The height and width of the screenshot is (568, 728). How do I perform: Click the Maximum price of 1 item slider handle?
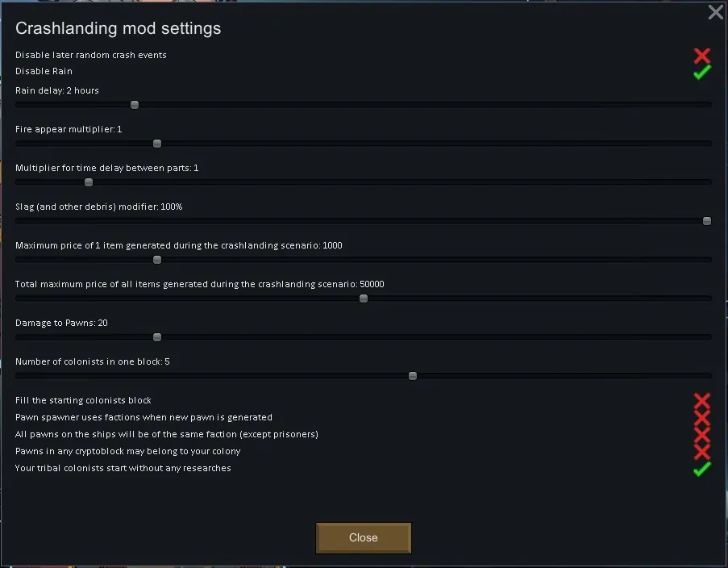tap(157, 260)
